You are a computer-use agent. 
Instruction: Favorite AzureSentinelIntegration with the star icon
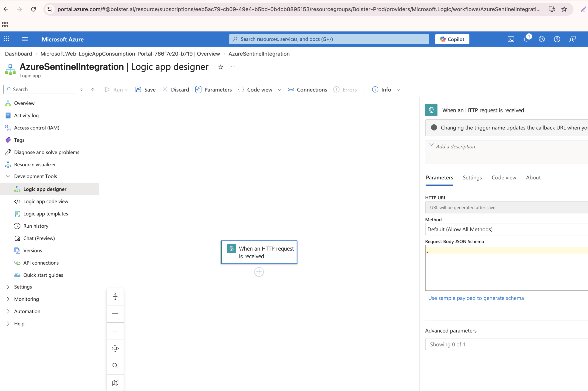[221, 67]
